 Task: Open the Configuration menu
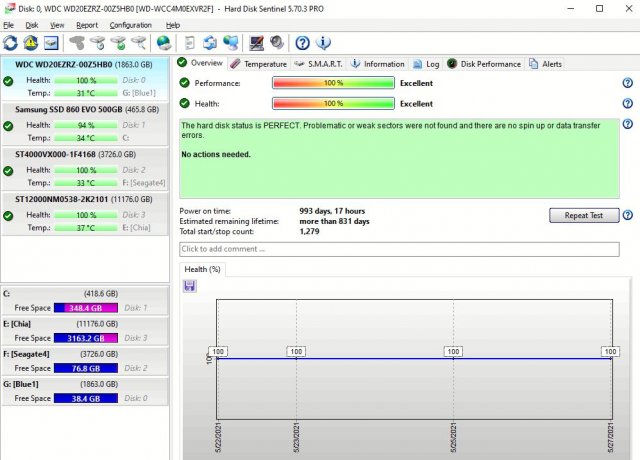pos(130,24)
